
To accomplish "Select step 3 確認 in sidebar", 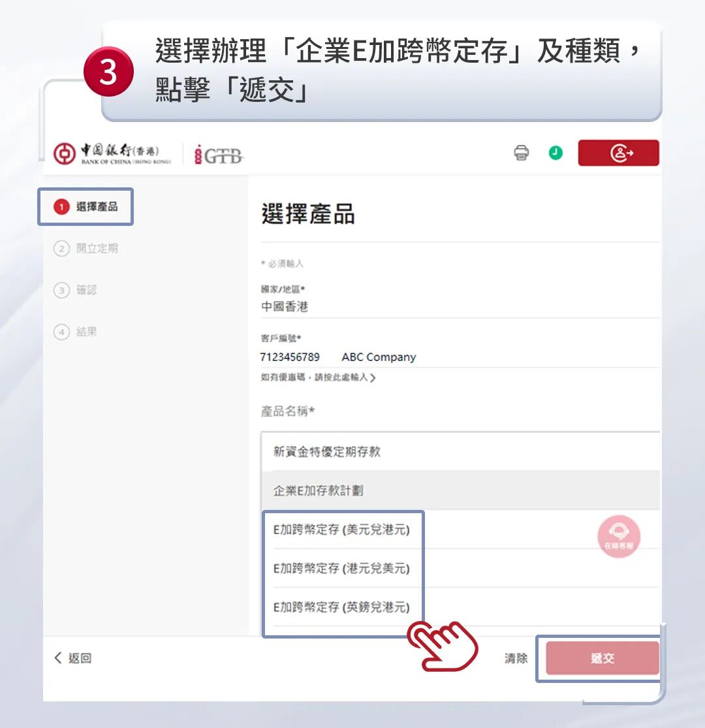I will [75, 290].
